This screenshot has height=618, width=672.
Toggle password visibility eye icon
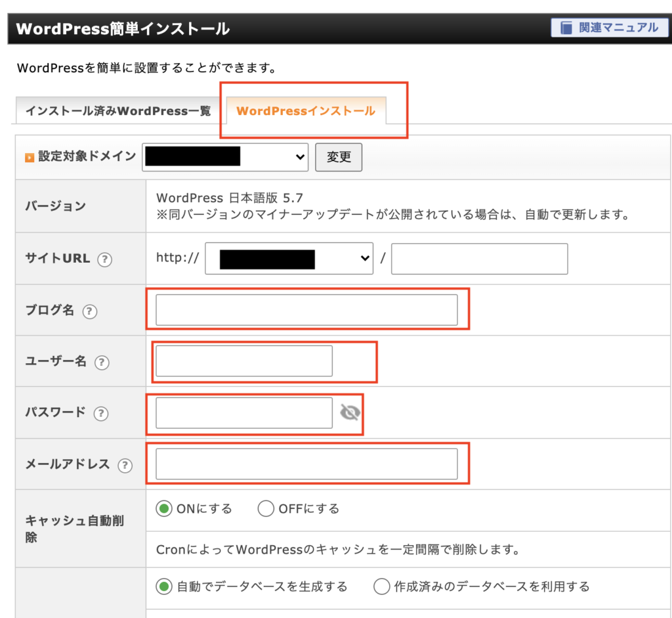350,412
